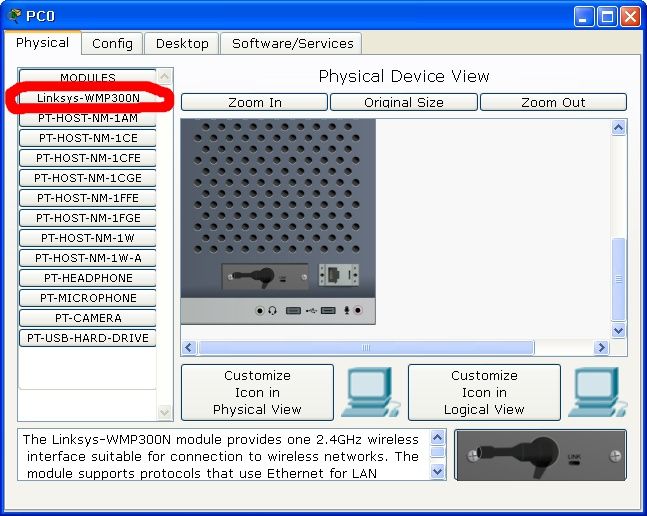Select the Linksys-WMP300N module

pyautogui.click(x=87, y=98)
